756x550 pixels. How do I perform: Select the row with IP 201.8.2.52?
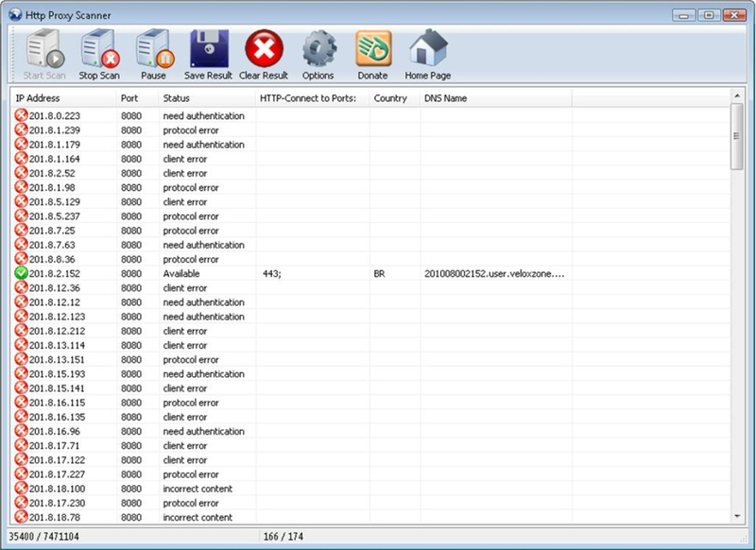tap(370, 173)
